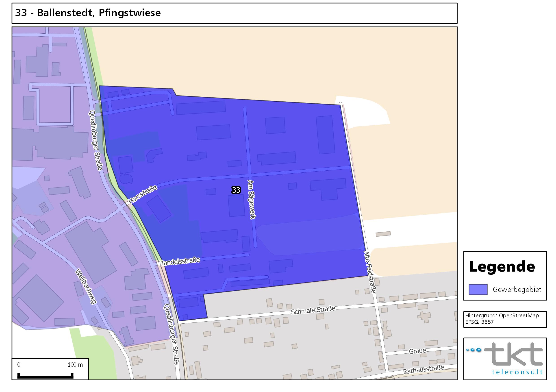
Task: Click the "Graue" street label
Action: point(417,351)
